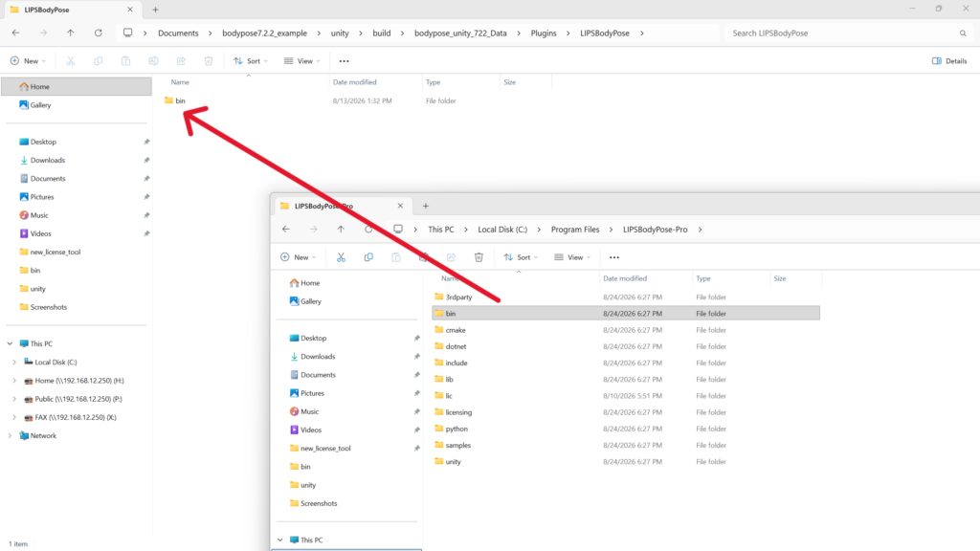The height and width of the screenshot is (551, 980).
Task: Open new_license_tool in LIPSBodyPose sidebar
Action: pos(50,252)
